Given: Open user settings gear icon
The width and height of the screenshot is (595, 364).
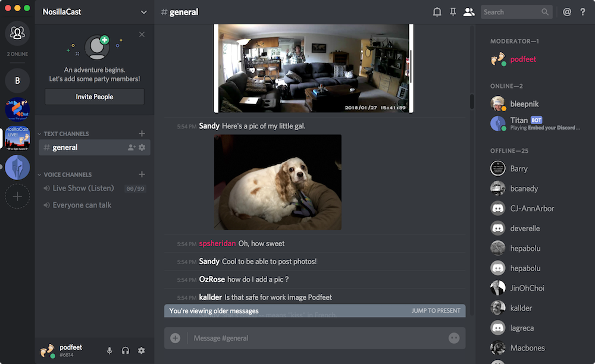Looking at the screenshot, I should 142,351.
